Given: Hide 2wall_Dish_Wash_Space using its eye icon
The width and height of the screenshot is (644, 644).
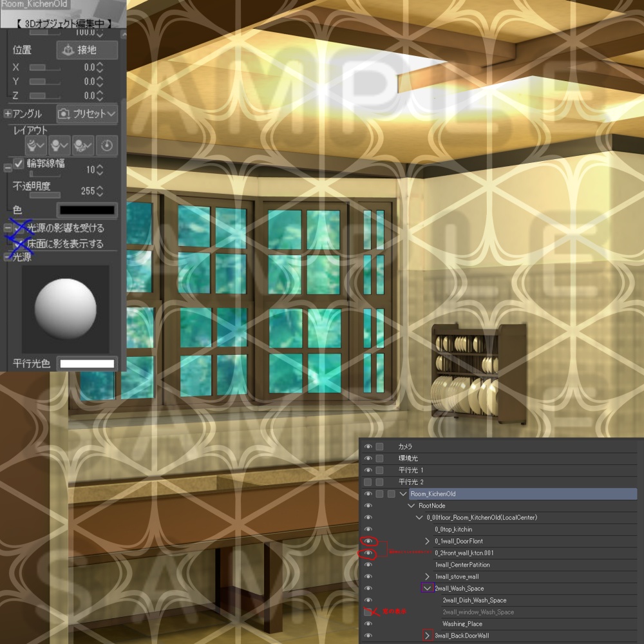Looking at the screenshot, I should coord(368,600).
